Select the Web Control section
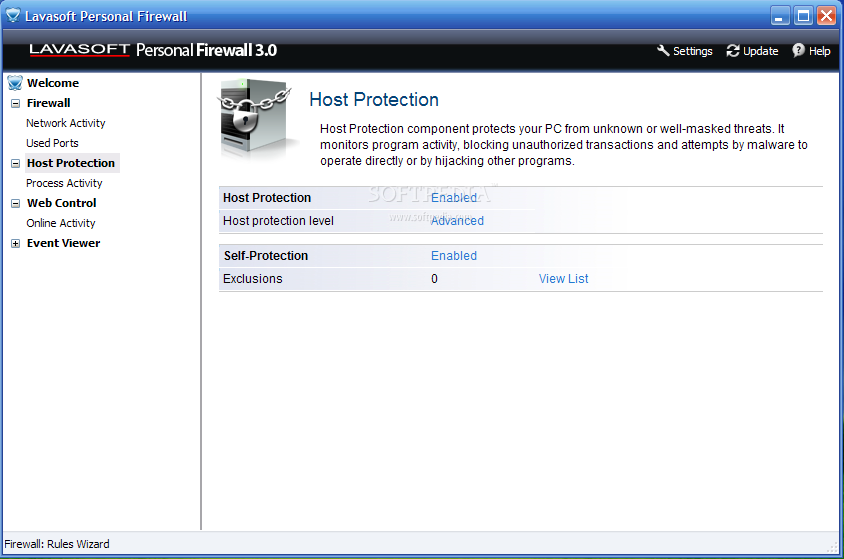Screen dimensions: 844x559 click(x=61, y=203)
